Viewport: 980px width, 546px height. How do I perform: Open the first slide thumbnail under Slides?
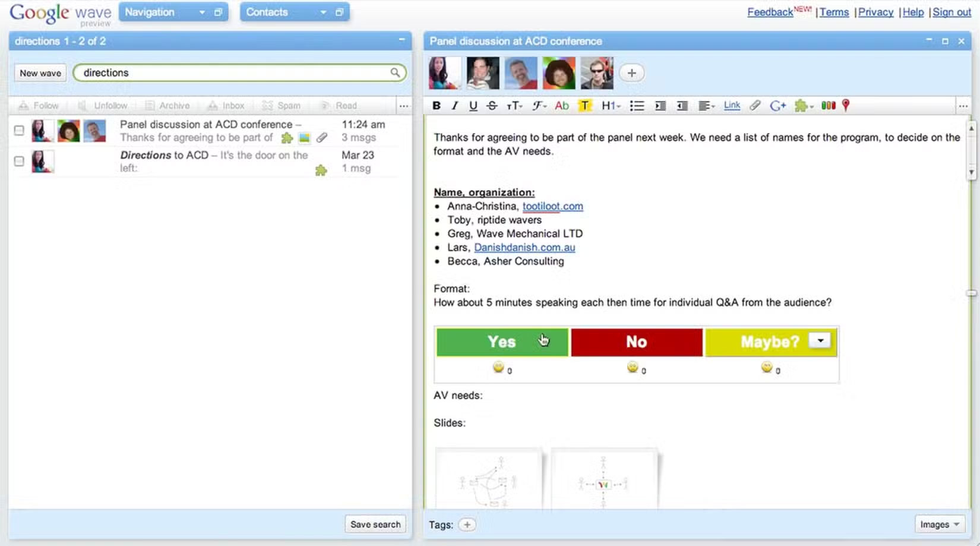point(489,479)
